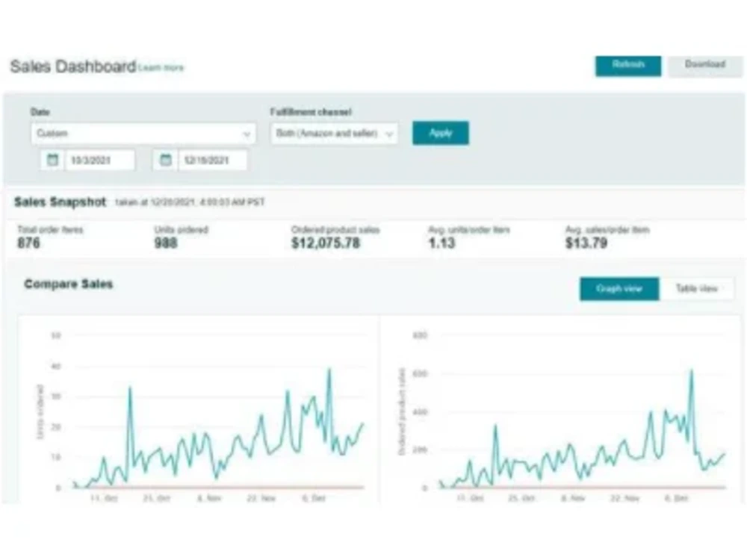Viewport: 747px width, 560px height.
Task: Open the start date calendar icon
Action: click(x=52, y=160)
